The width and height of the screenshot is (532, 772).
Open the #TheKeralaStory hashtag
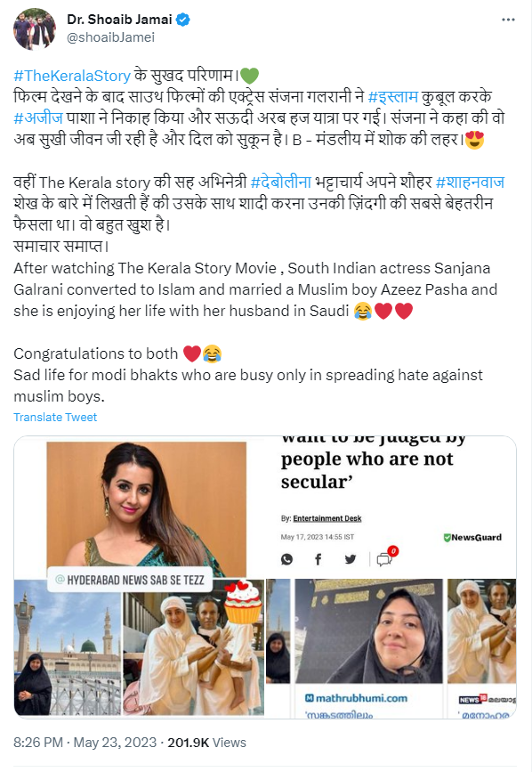[72, 76]
